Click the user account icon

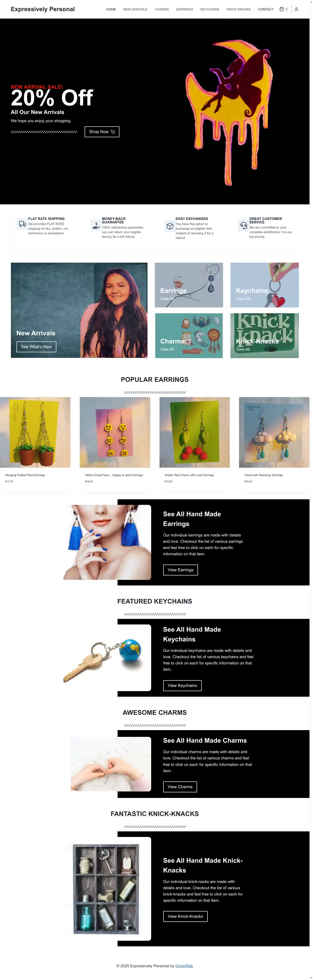tap(296, 9)
